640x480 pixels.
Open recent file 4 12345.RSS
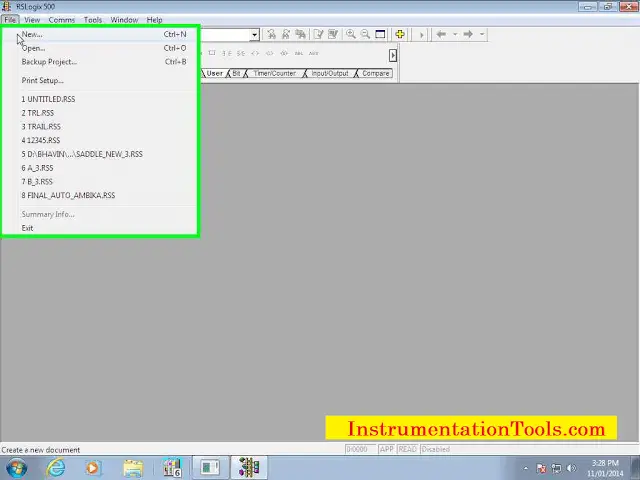100,140
